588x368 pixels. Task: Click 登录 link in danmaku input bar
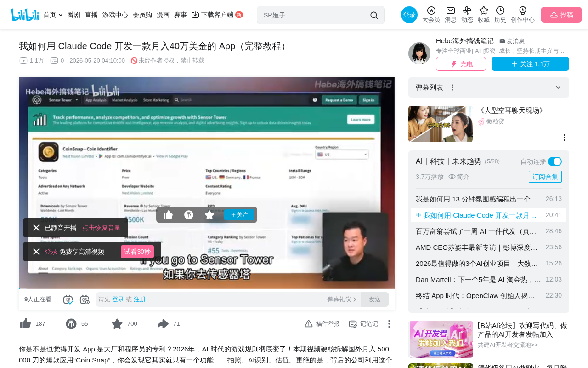118,299
